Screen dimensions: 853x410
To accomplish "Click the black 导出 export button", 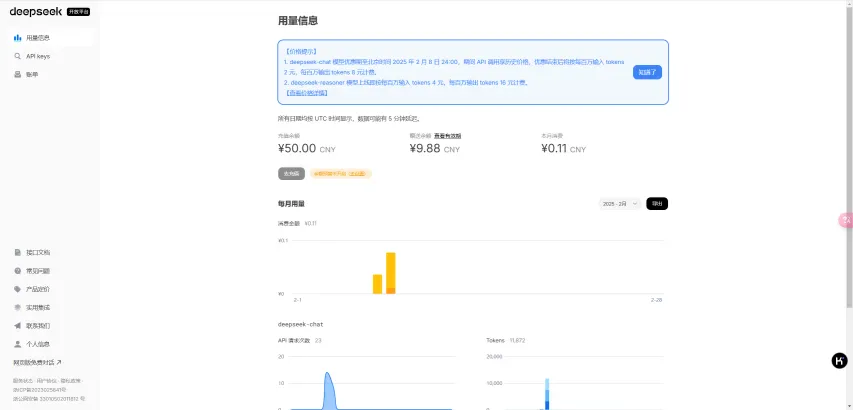I will coord(657,203).
